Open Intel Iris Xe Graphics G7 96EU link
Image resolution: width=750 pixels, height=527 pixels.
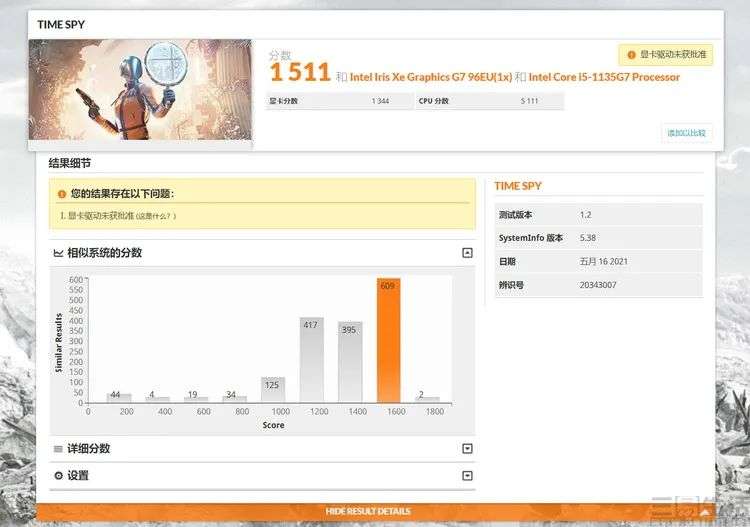(x=431, y=77)
